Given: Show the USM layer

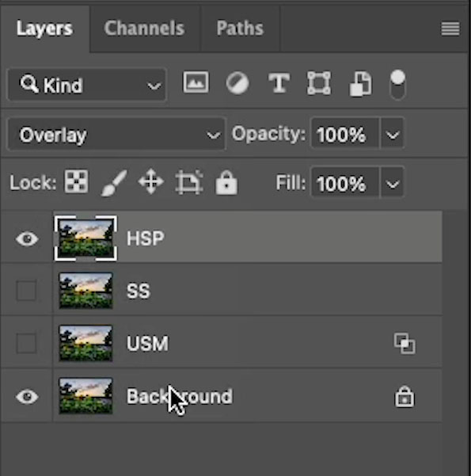Looking at the screenshot, I should pos(26,343).
